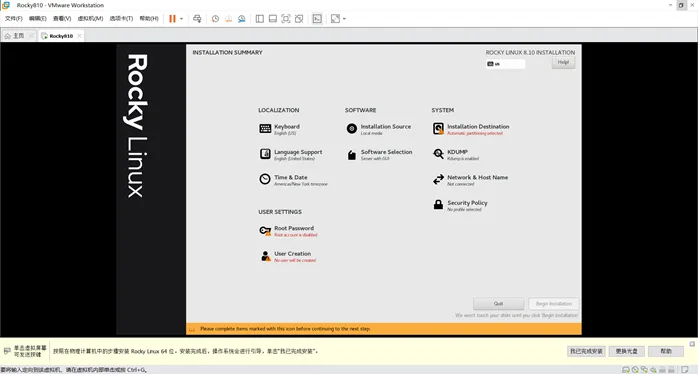
Task: Click 我已完成安装 button
Action: 586,351
